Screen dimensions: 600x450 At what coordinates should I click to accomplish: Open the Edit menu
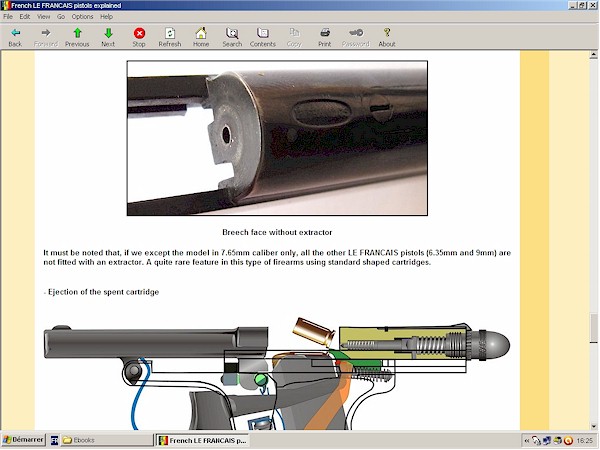[x=25, y=16]
